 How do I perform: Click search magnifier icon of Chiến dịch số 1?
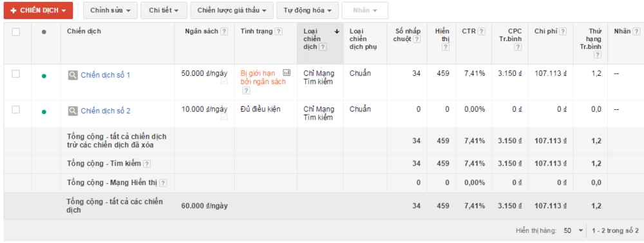(73, 75)
